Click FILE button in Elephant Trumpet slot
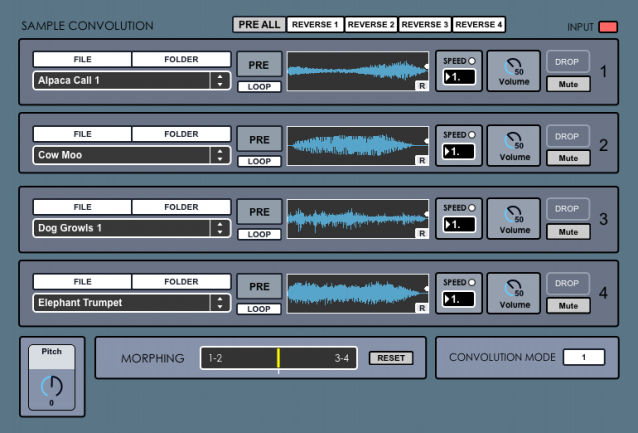Screen dimensions: 638x433 coord(82,282)
